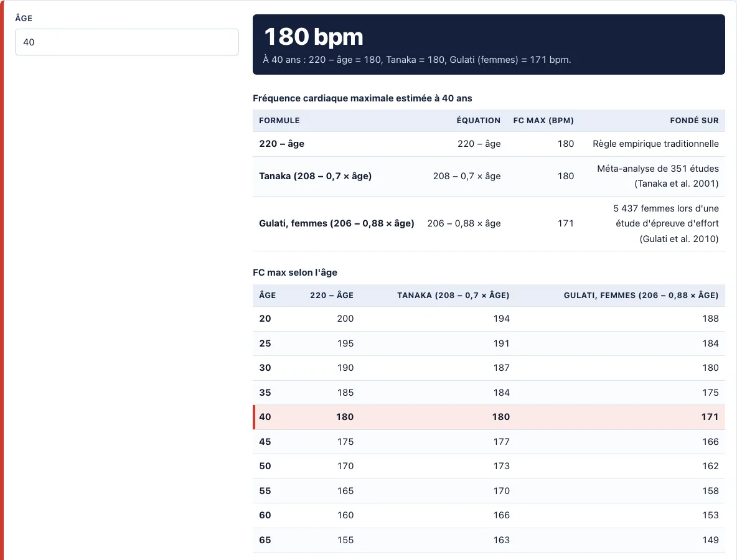
Task: Click value 194 in age 20 row
Action: [501, 319]
